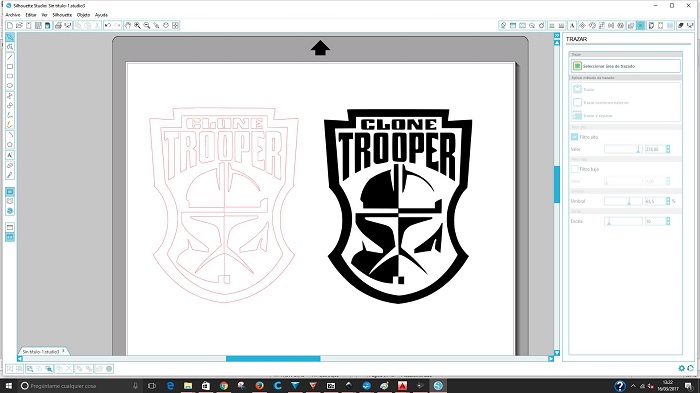Open Microsoft Edge from the taskbar
This screenshot has width=700, height=393.
[170, 386]
